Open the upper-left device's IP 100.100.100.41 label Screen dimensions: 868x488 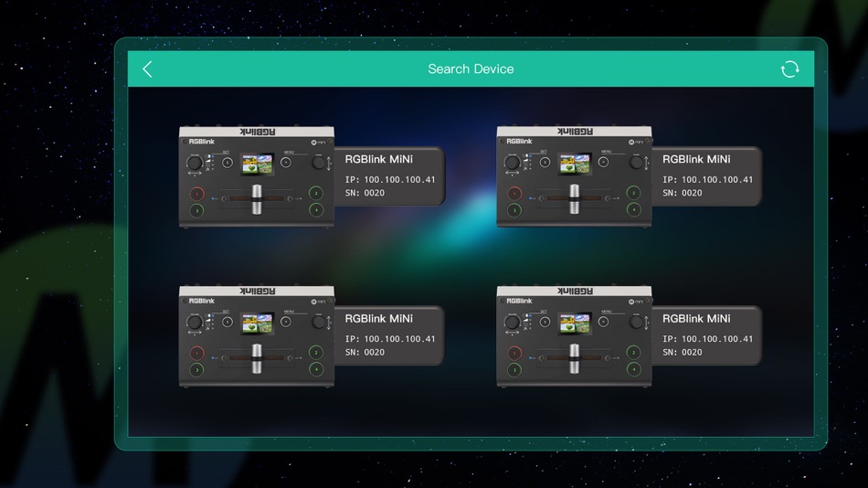click(x=390, y=179)
